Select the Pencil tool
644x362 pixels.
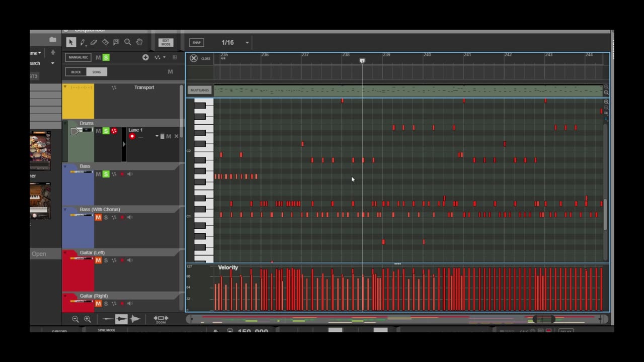click(x=83, y=42)
